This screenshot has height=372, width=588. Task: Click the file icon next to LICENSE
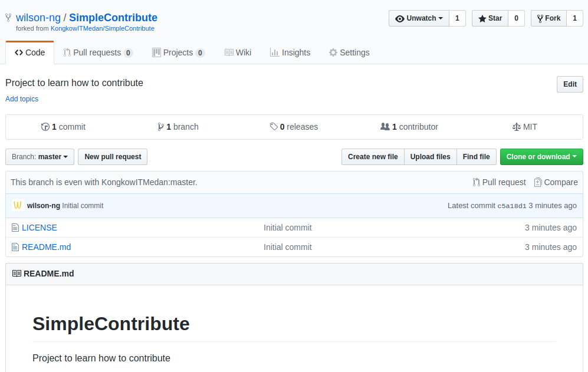pos(15,228)
